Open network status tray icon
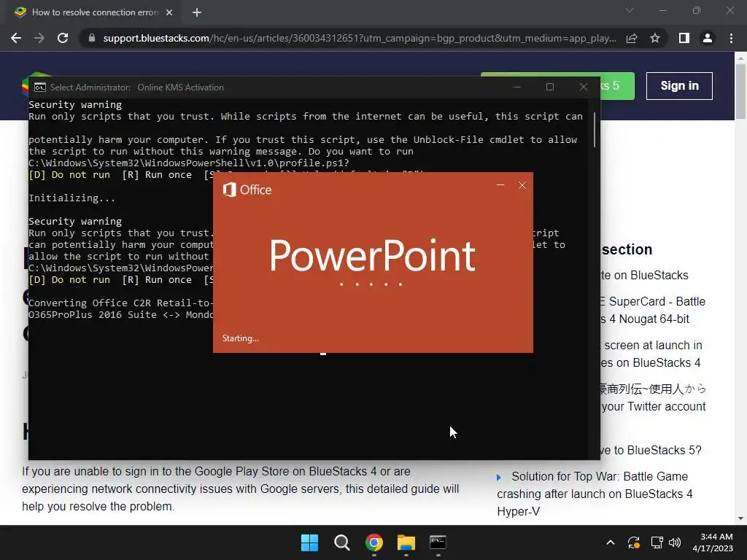 coord(657,542)
